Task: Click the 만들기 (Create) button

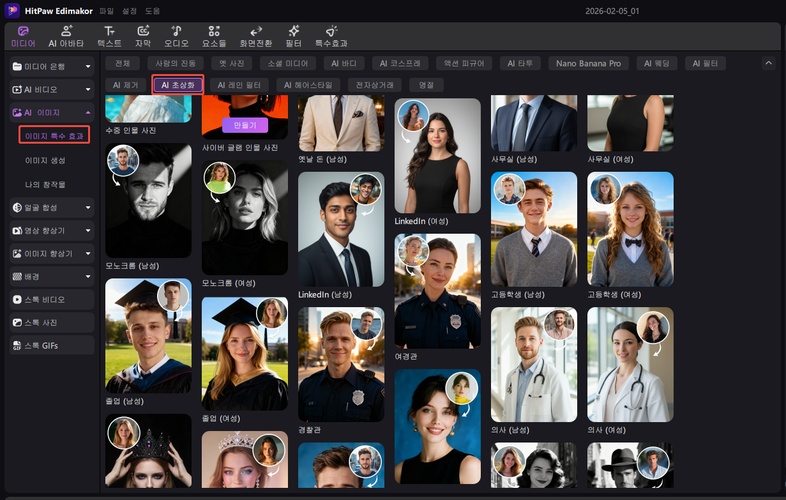Action: pyautogui.click(x=244, y=125)
